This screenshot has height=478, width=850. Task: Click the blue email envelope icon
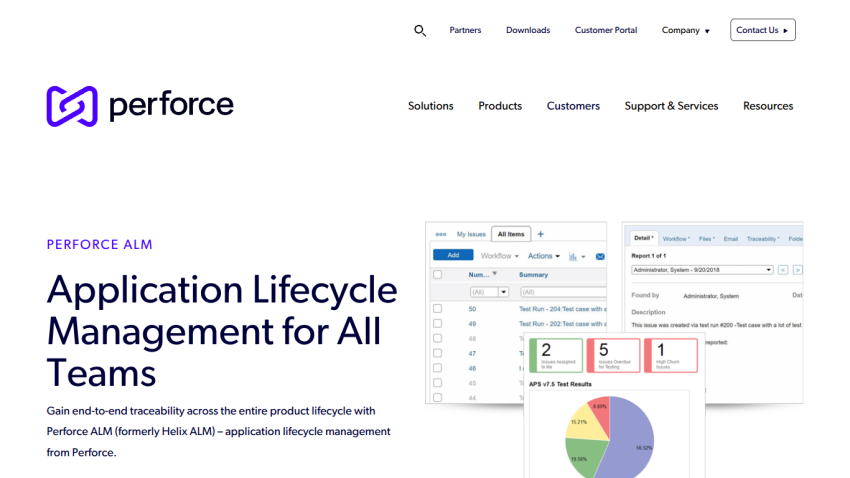tap(600, 256)
